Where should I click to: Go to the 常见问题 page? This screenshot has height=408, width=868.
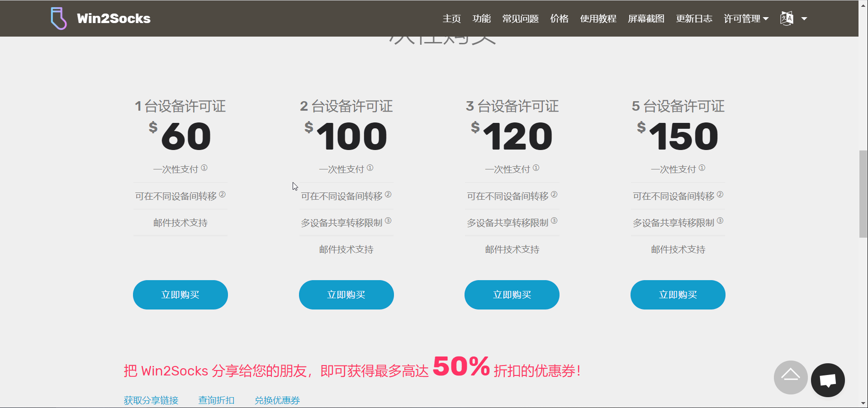coord(520,19)
